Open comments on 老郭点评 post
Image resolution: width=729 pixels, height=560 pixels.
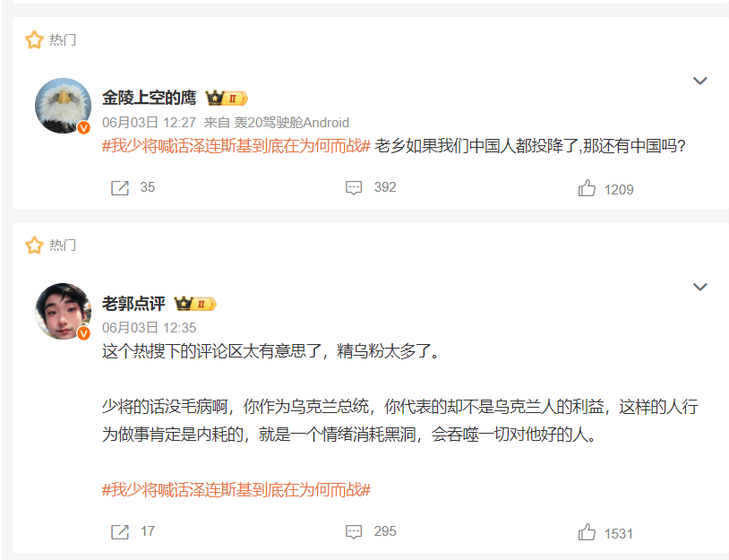click(354, 531)
